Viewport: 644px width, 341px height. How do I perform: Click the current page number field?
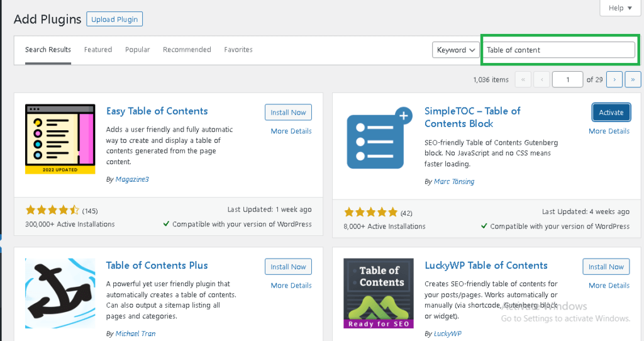click(568, 80)
